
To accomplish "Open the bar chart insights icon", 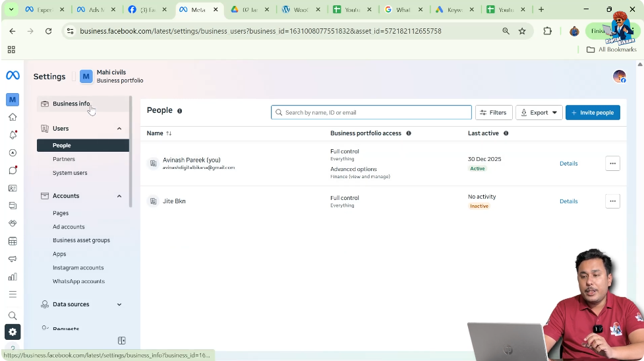I will click(13, 277).
